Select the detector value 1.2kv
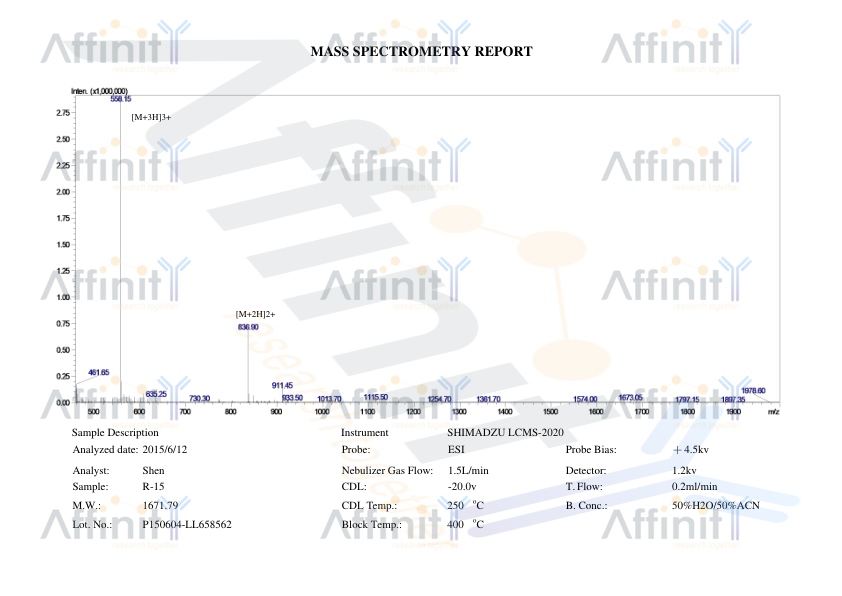This screenshot has width=842, height=596. (684, 471)
